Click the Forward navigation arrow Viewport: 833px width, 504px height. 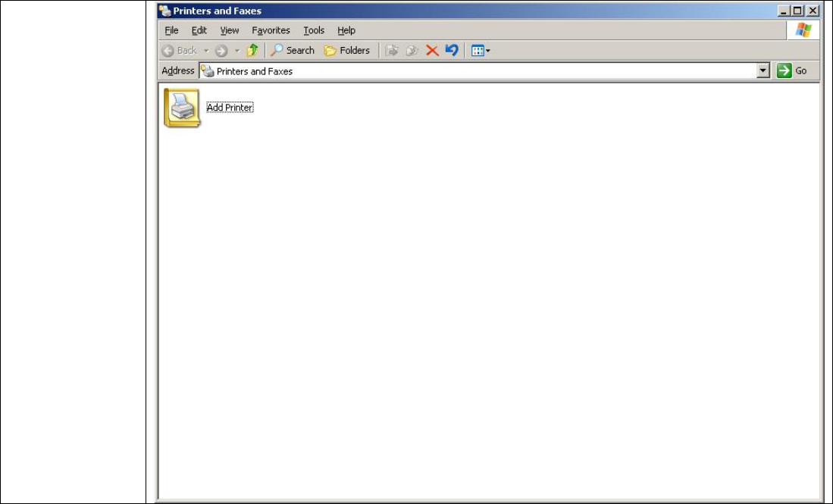pyautogui.click(x=221, y=51)
